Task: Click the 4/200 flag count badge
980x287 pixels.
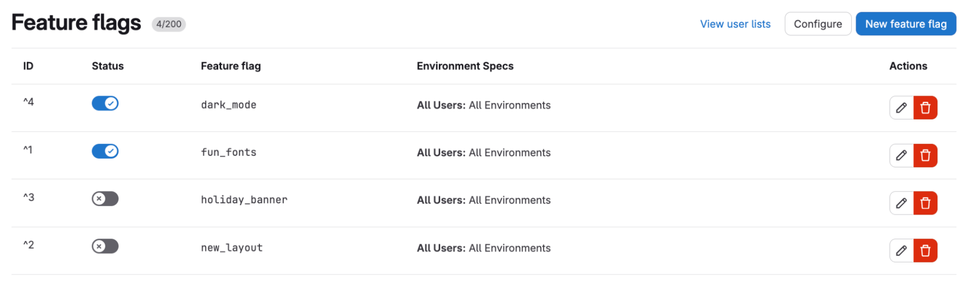Action: tap(169, 24)
